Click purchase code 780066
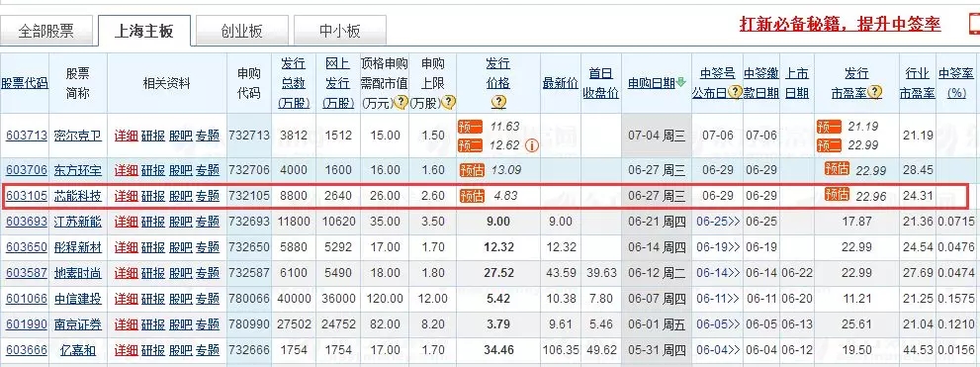This screenshot has height=367, width=980. [249, 298]
